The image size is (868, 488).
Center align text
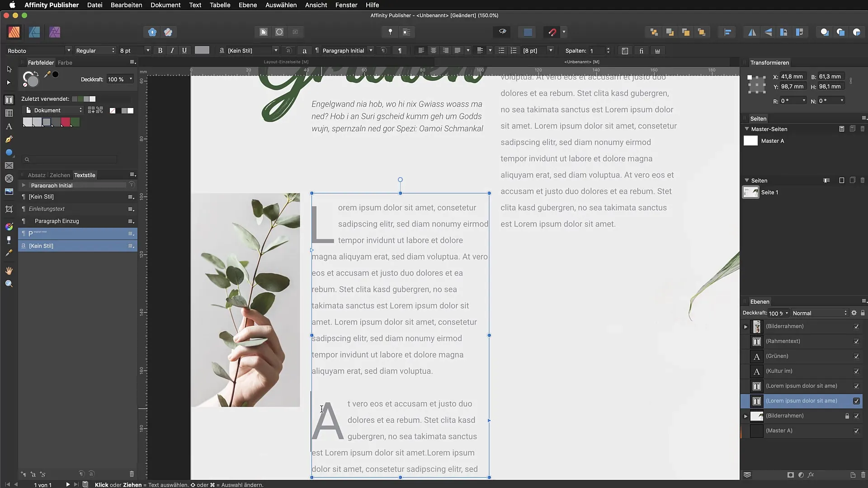click(x=433, y=51)
